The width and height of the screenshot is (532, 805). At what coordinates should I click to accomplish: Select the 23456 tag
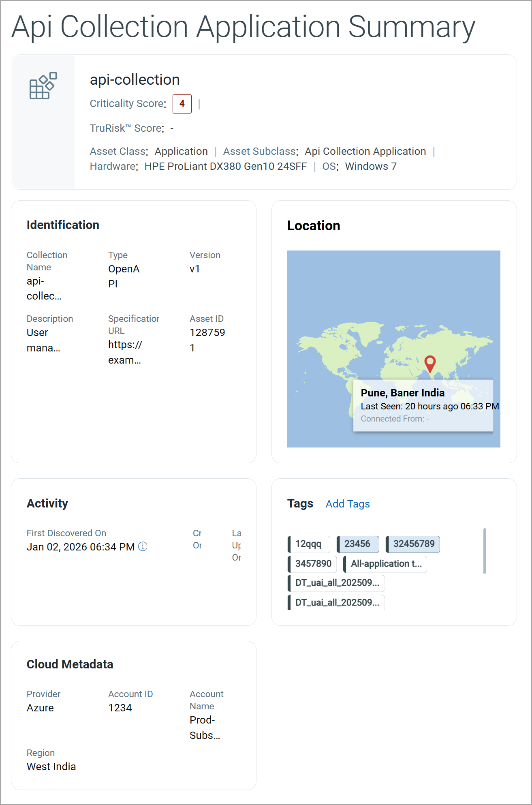(x=358, y=544)
